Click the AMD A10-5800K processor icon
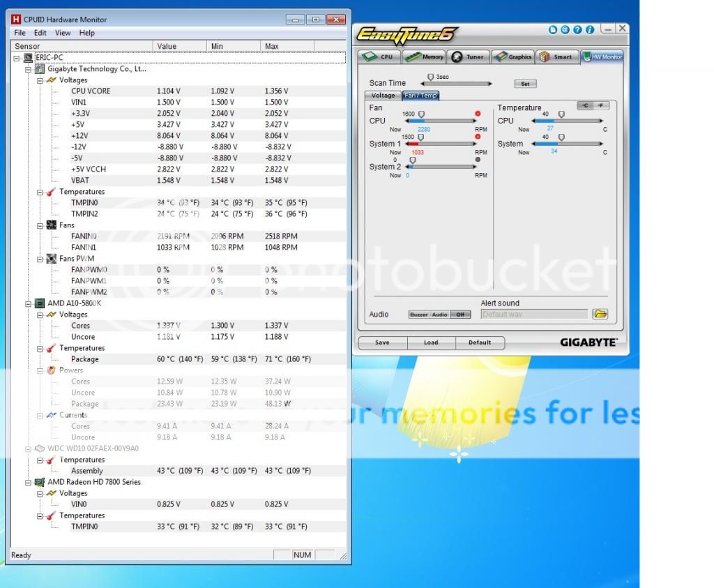Screen dimensions: 714x588 [x=40, y=303]
